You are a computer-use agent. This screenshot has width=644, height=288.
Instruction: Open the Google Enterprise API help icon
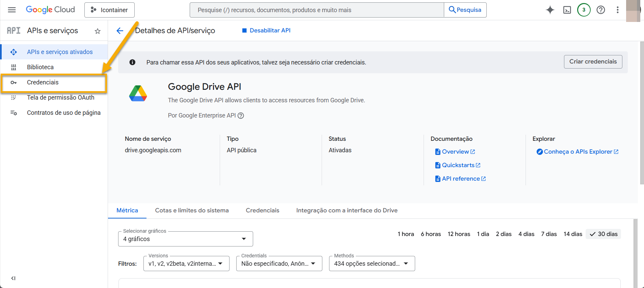tap(241, 115)
